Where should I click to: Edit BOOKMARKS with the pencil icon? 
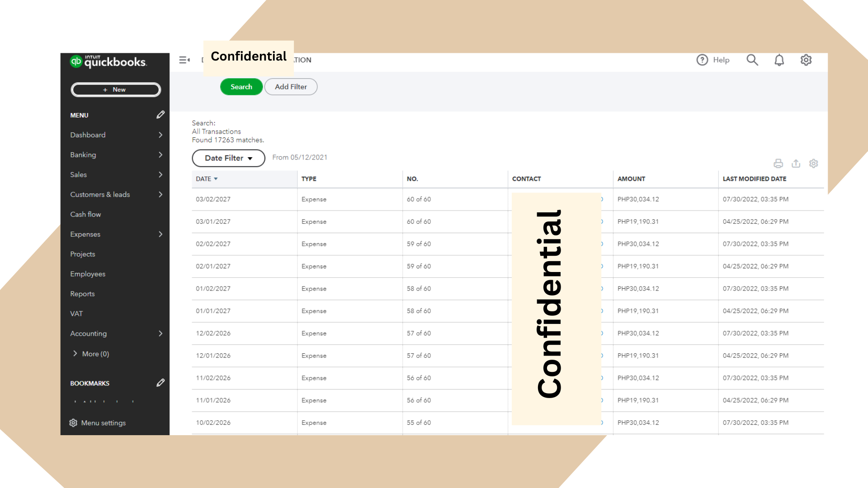[160, 383]
